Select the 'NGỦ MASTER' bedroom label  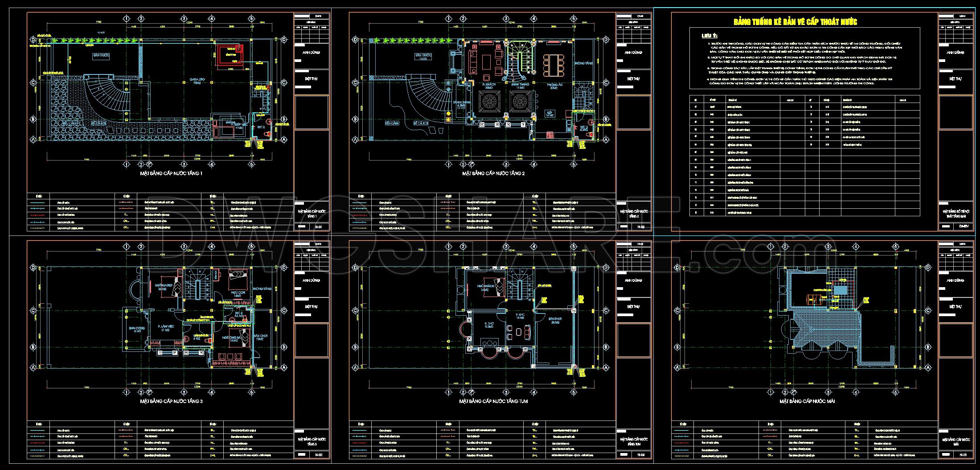164,285
